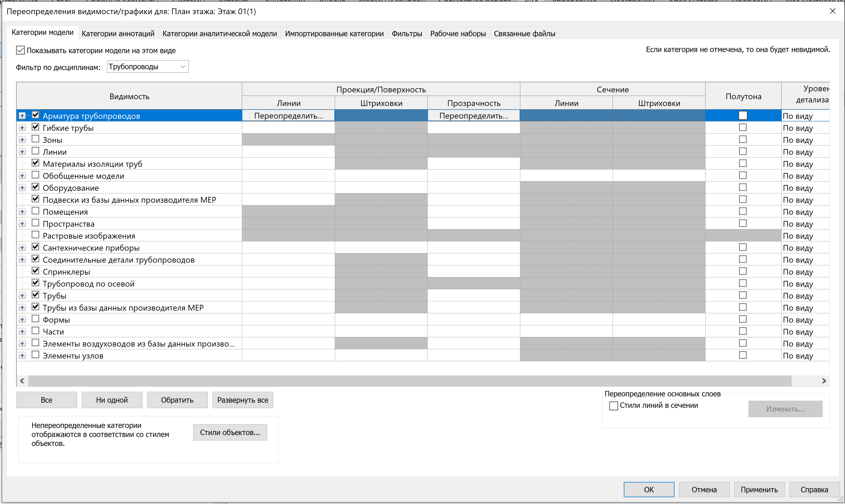845x504 pixels.
Task: Toggle Стили линий в сечении checkbox
Action: tap(613, 406)
